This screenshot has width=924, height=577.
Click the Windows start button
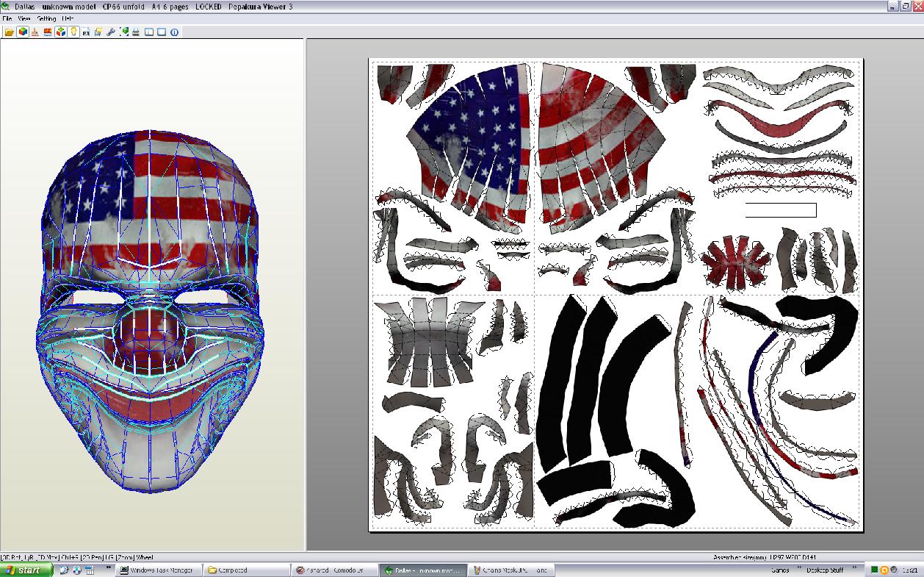point(26,570)
